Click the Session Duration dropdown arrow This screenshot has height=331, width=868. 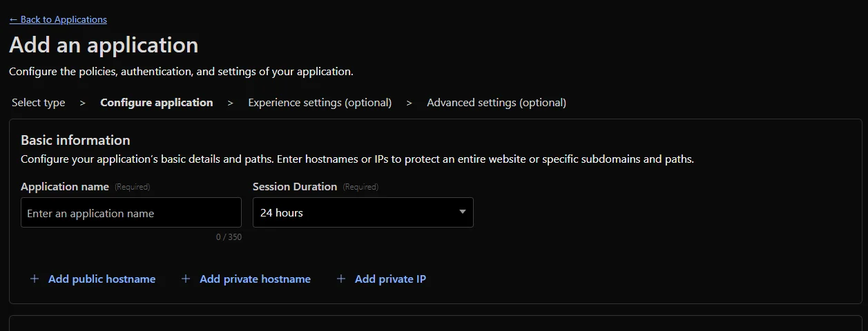point(463,212)
